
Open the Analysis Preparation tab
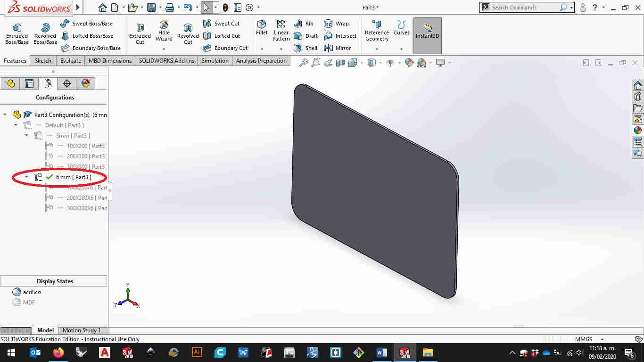pos(261,61)
